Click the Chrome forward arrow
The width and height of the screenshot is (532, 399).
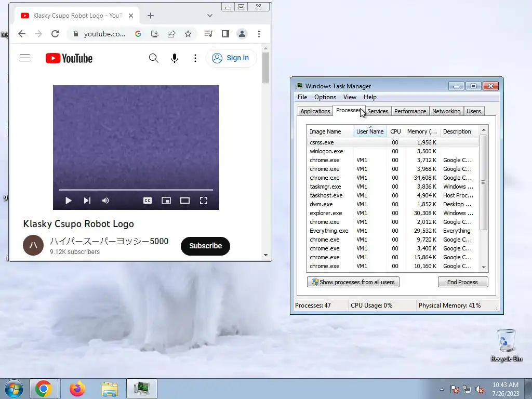click(x=38, y=34)
